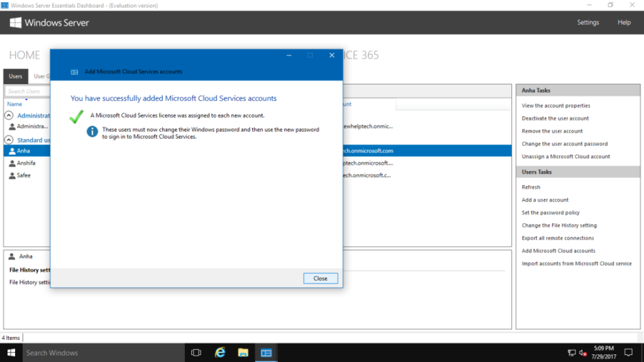Click Remove the user account
This screenshot has height=362, width=644.
click(x=552, y=131)
